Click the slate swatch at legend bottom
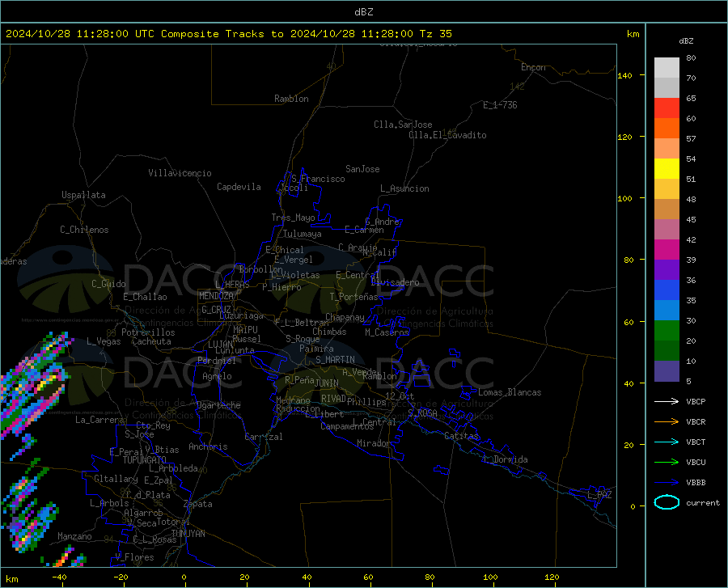This screenshot has width=728, height=588. [667, 371]
